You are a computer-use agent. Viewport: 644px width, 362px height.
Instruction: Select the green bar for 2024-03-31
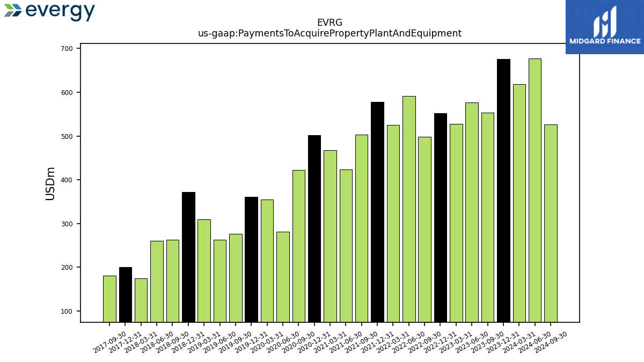(x=519, y=203)
